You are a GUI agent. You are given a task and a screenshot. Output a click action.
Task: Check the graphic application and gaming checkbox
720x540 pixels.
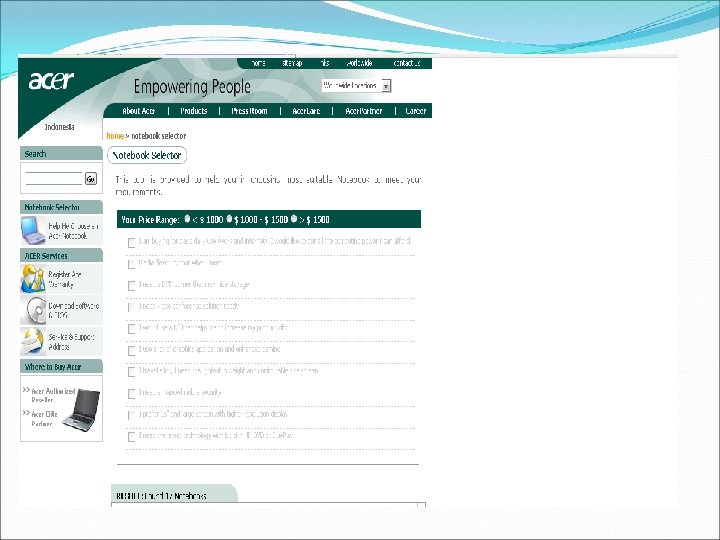[x=131, y=350]
